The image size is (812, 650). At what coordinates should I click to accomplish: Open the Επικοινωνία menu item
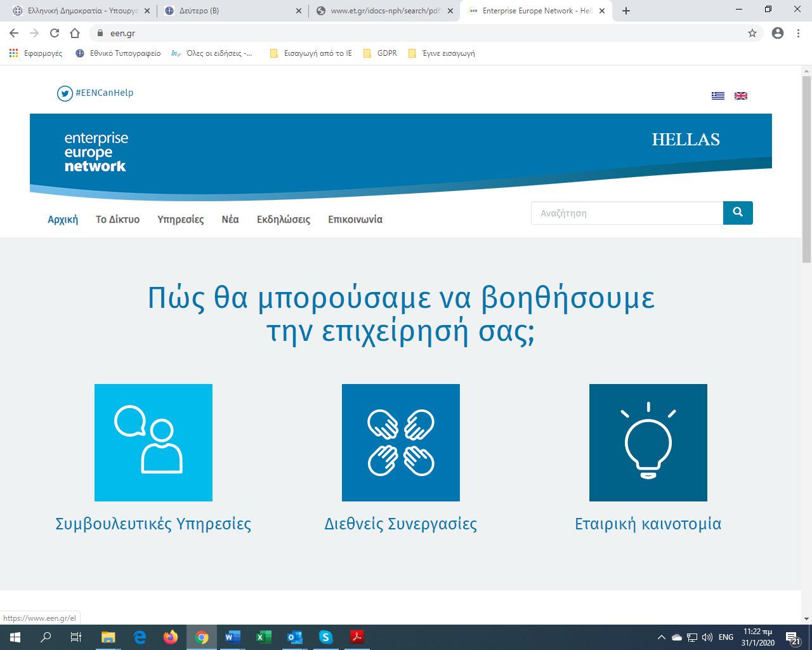(x=355, y=220)
